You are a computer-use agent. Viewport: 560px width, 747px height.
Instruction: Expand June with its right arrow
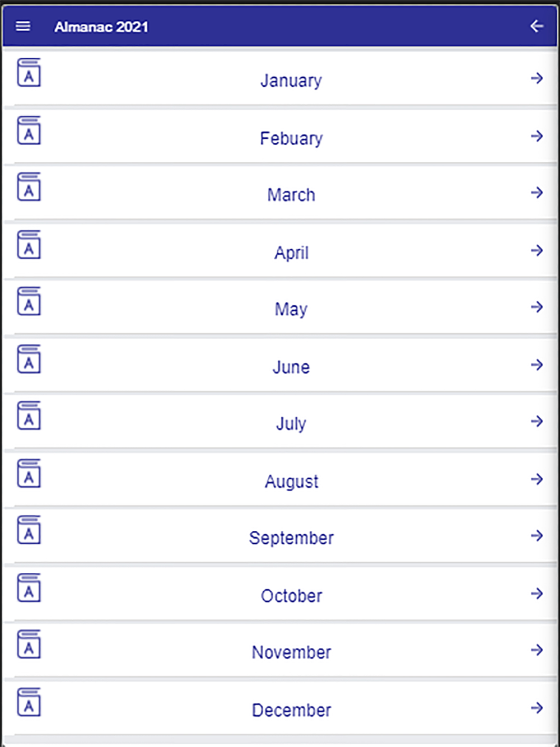pos(536,365)
